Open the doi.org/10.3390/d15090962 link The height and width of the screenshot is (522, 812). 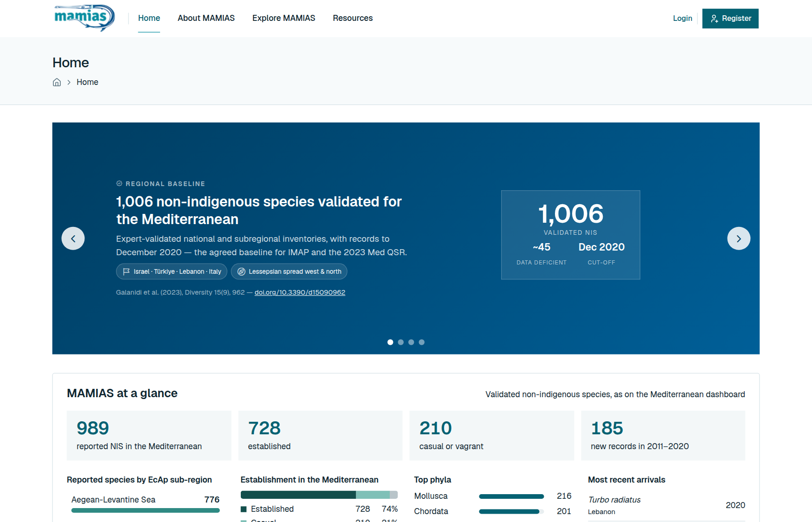click(300, 292)
